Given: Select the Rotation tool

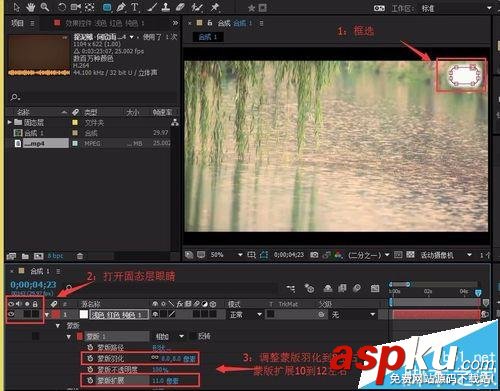Looking at the screenshot, I should pyautogui.click(x=62, y=7).
